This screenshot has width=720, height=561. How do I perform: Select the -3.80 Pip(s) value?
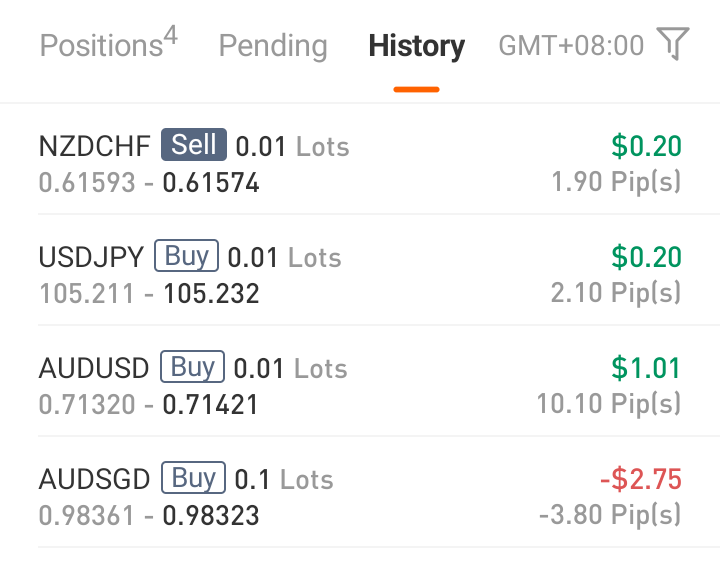click(x=611, y=514)
